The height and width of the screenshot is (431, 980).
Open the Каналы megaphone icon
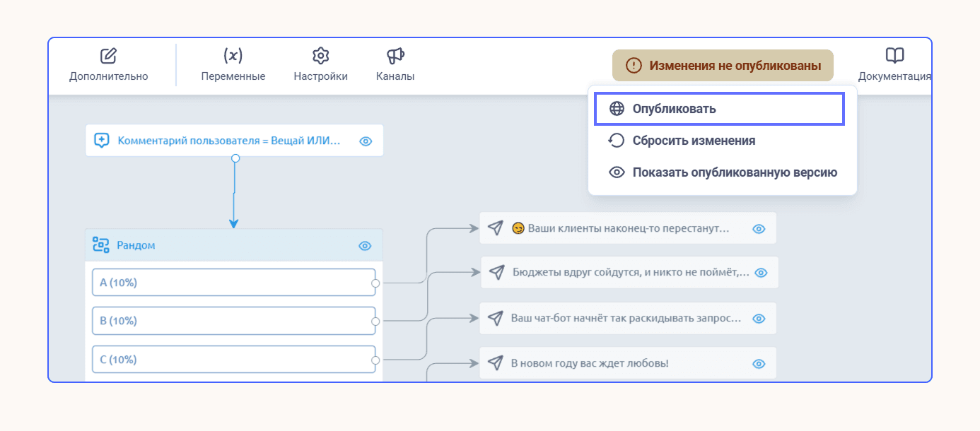tap(395, 56)
